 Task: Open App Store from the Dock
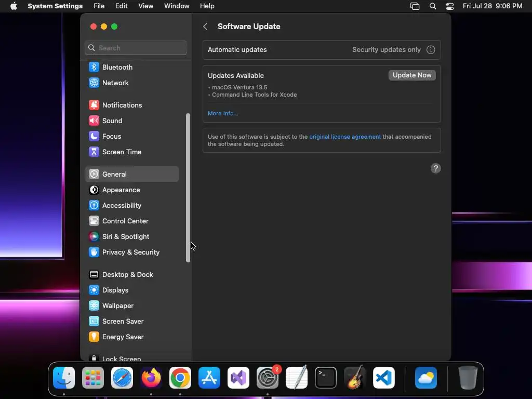pyautogui.click(x=209, y=378)
